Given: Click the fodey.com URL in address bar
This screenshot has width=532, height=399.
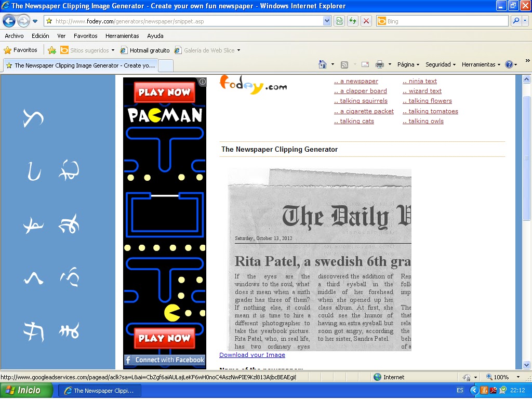Looking at the screenshot, I should click(x=129, y=21).
